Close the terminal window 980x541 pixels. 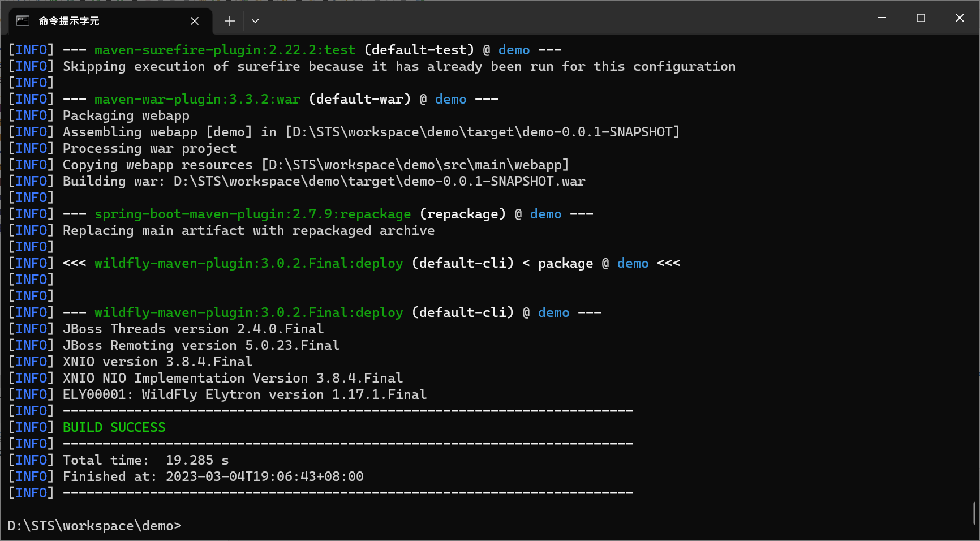point(960,18)
